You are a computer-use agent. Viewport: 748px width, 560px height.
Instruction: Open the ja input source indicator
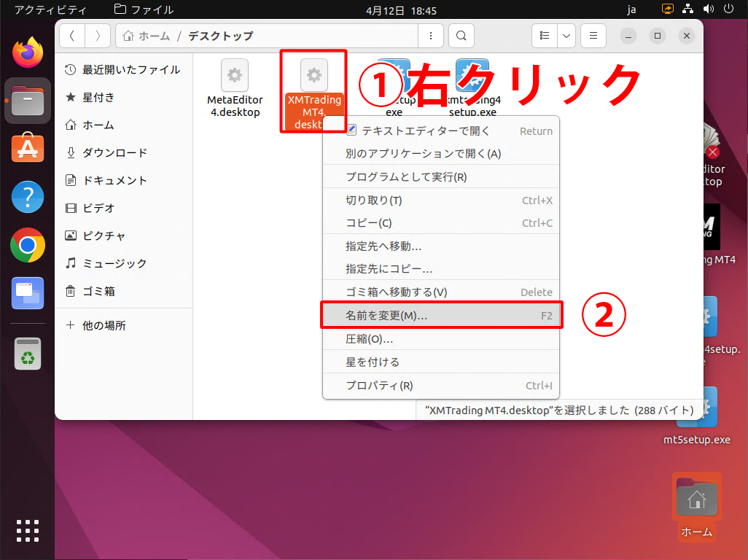631,10
